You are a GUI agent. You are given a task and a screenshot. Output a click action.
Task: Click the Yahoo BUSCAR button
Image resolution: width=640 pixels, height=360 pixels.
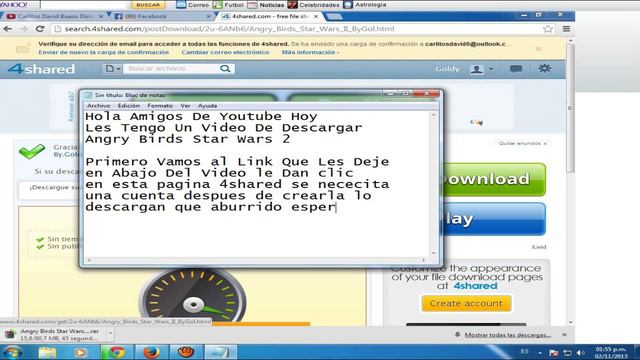148,5
